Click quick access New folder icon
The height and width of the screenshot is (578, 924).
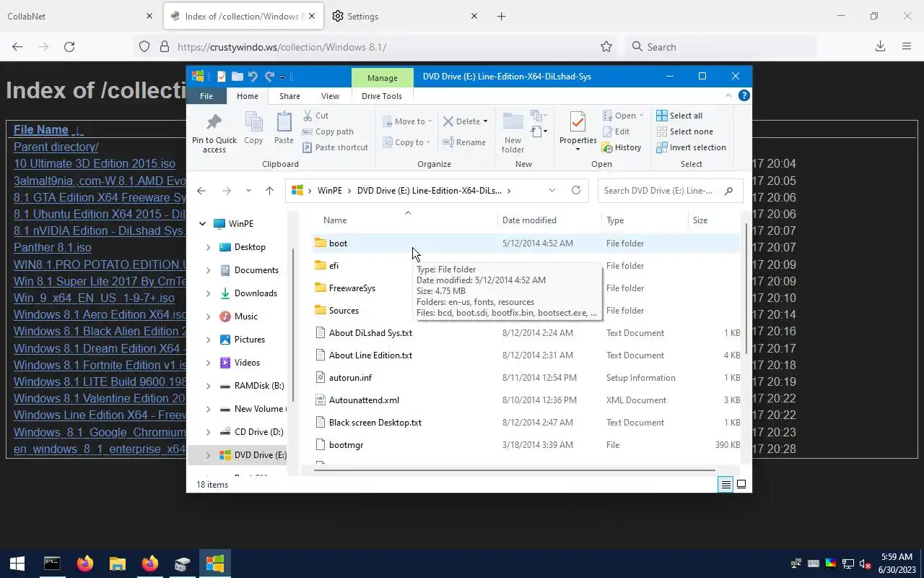point(237,77)
